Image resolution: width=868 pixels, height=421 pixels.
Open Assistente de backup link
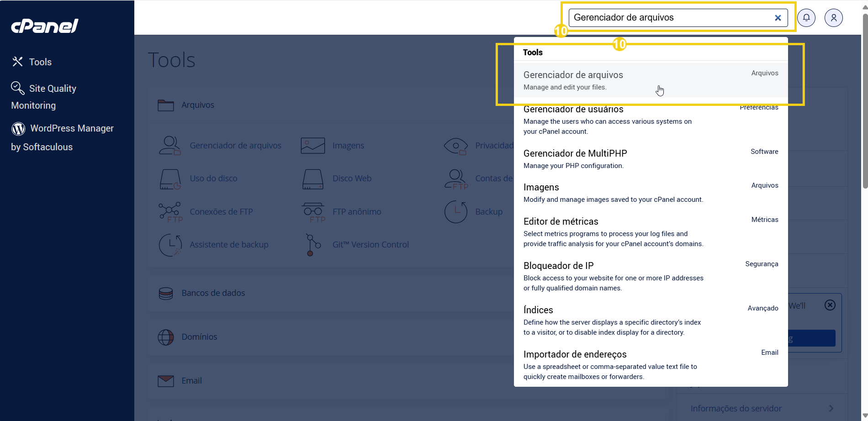(x=229, y=244)
